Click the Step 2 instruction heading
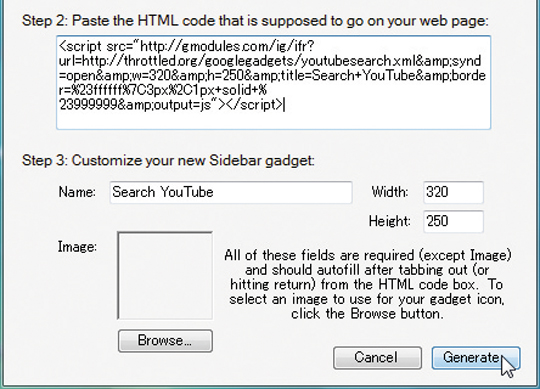 tap(255, 21)
